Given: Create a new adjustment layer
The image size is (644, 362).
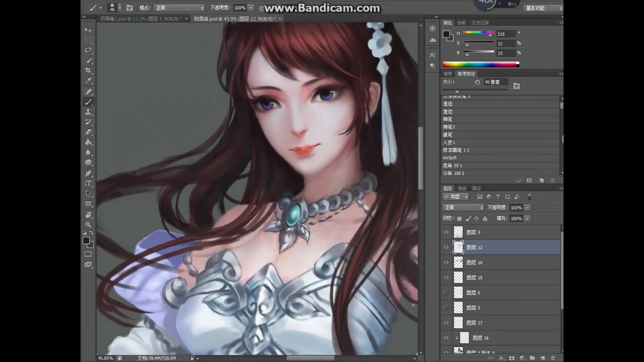Looking at the screenshot, I should point(522,358).
